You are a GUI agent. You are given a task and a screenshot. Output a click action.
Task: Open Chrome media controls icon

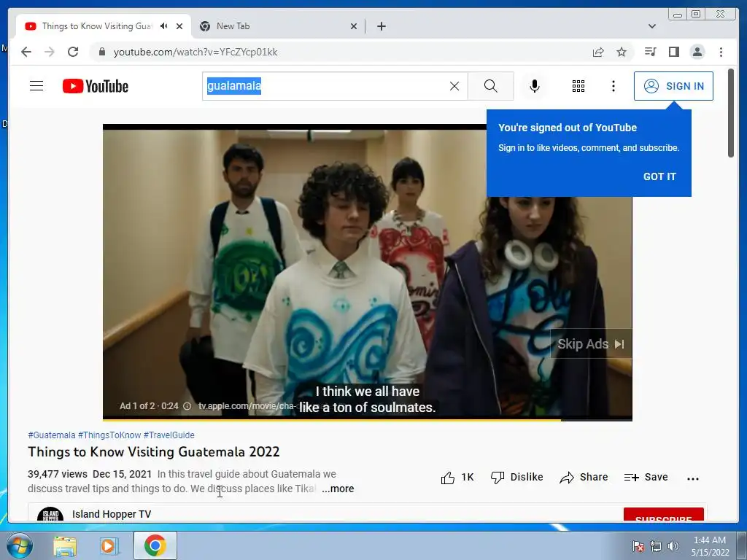(x=650, y=52)
